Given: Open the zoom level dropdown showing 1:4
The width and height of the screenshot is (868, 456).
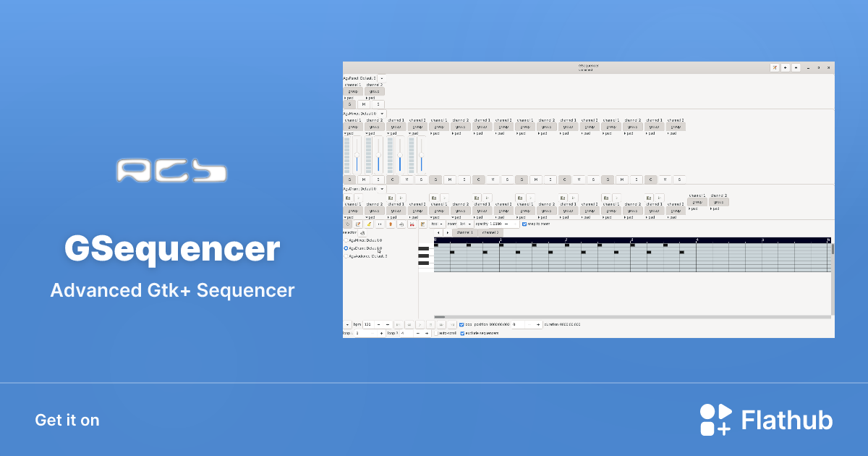Looking at the screenshot, I should pos(467,224).
